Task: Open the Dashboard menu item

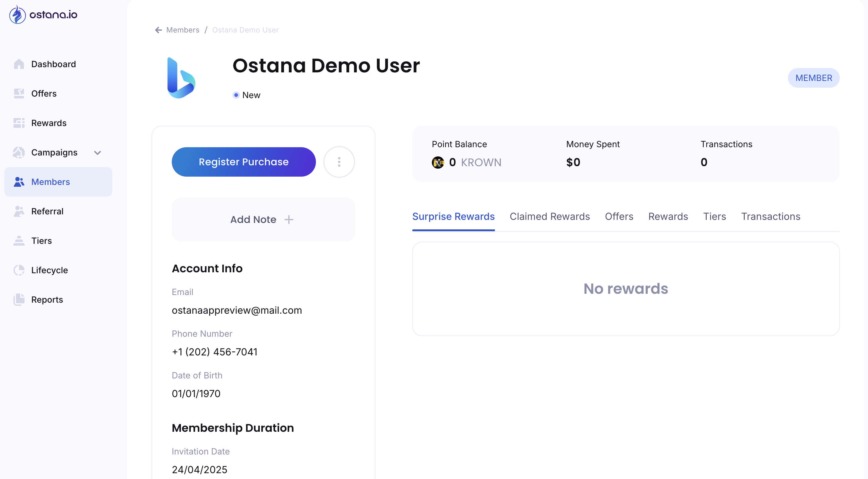Action: (x=58, y=64)
